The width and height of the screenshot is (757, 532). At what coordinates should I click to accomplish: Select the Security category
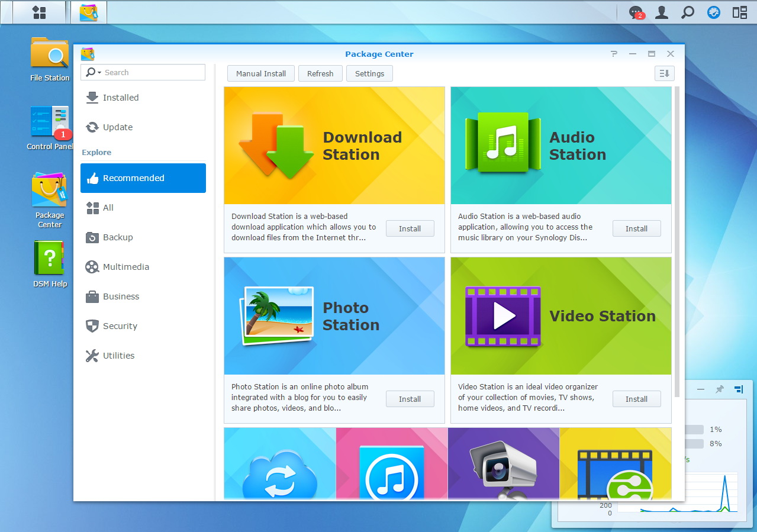(143, 326)
